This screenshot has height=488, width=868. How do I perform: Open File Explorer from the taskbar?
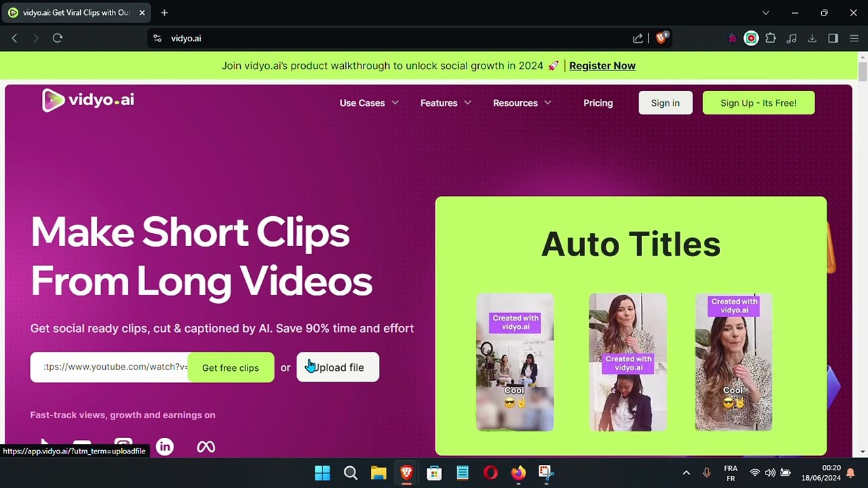point(378,472)
